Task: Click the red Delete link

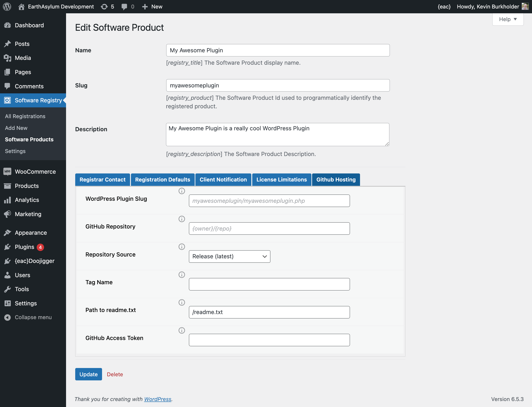Action: pos(115,374)
